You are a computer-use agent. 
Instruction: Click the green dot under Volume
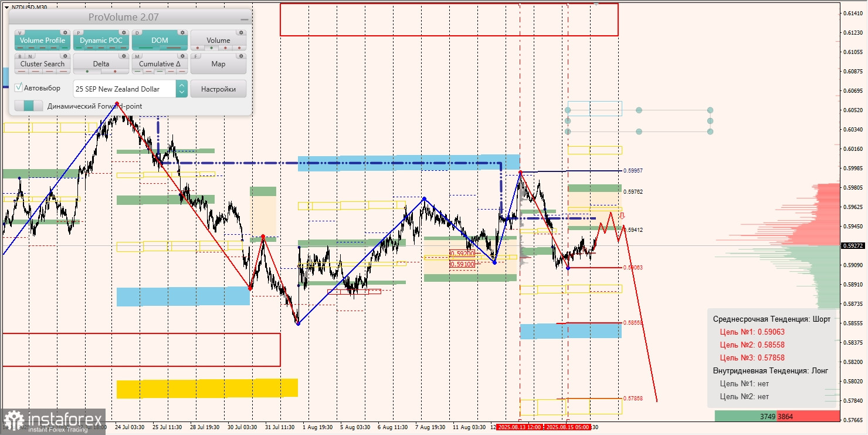(211, 48)
